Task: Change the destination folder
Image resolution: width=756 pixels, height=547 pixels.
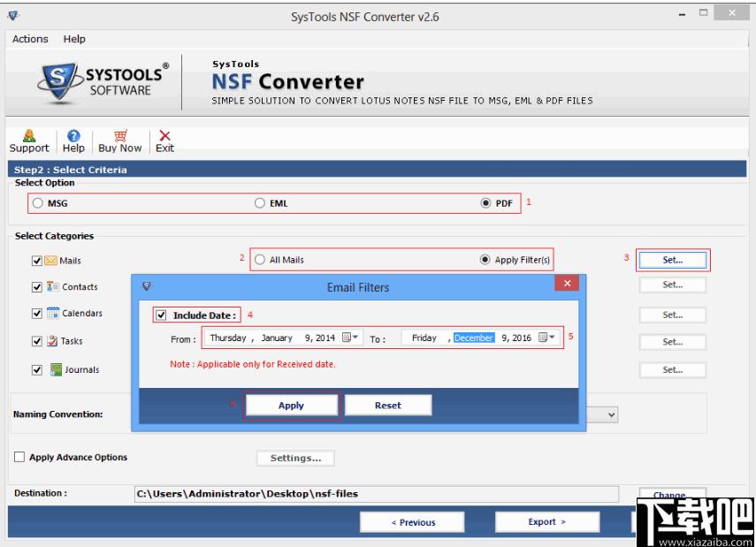Action: pyautogui.click(x=672, y=493)
